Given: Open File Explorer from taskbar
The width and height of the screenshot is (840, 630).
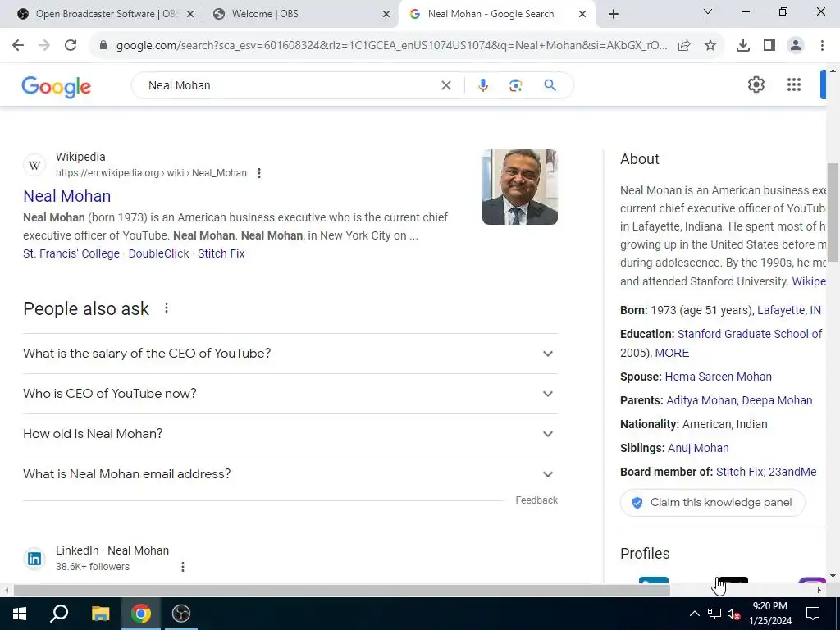Looking at the screenshot, I should (100, 614).
